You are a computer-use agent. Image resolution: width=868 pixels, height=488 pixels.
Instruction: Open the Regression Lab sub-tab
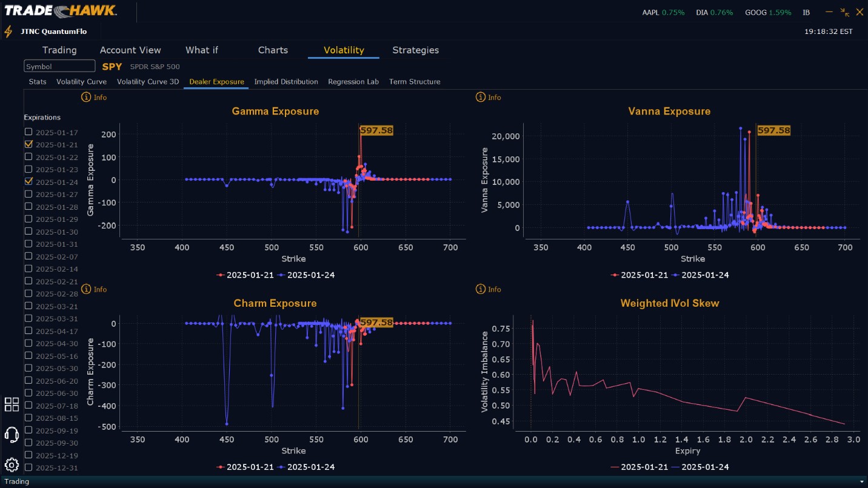coord(353,82)
